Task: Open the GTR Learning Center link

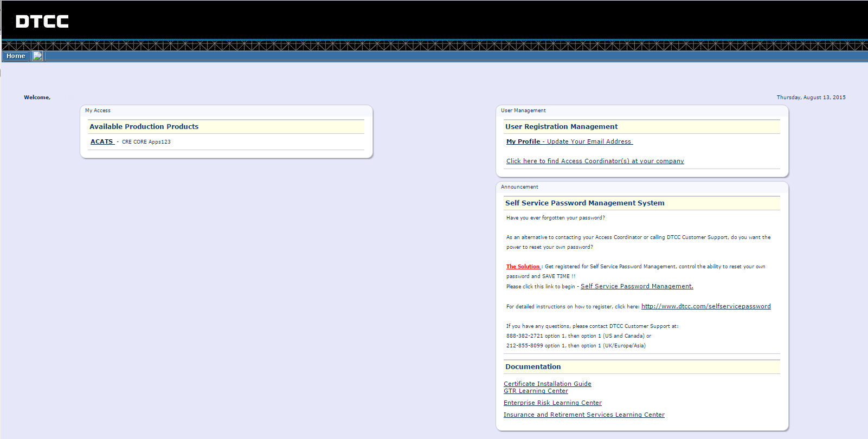Action: click(536, 391)
